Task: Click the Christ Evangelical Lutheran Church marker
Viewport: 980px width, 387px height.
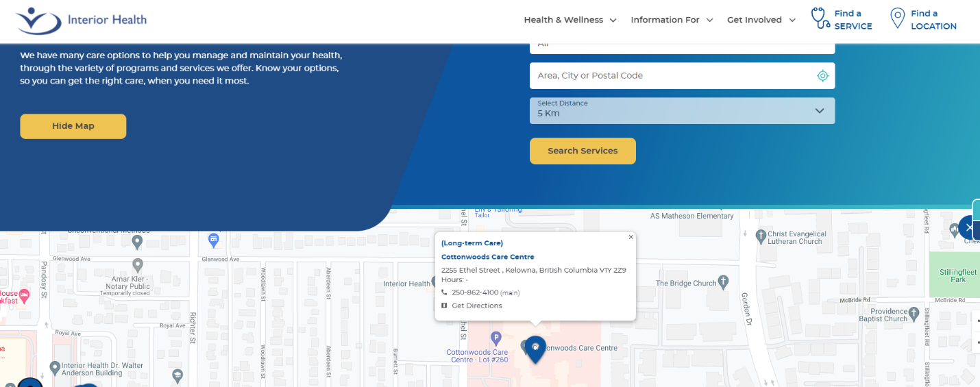Action: 761,236
